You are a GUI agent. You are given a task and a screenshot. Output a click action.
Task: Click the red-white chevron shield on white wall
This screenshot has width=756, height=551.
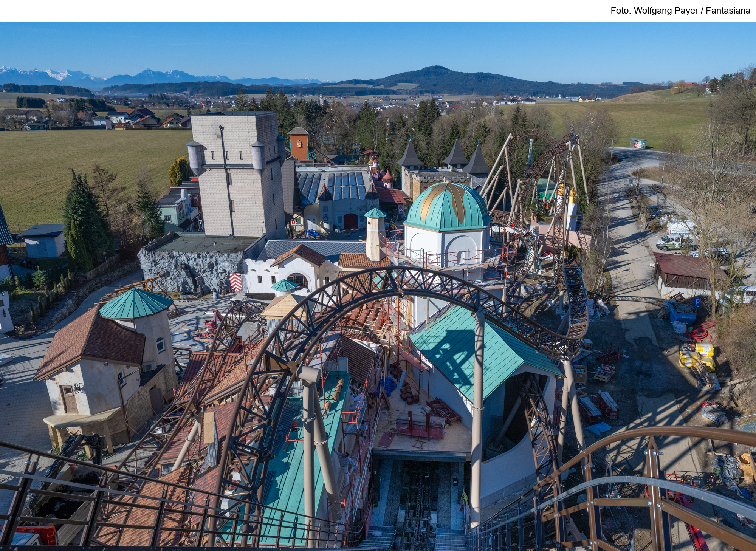[236, 282]
